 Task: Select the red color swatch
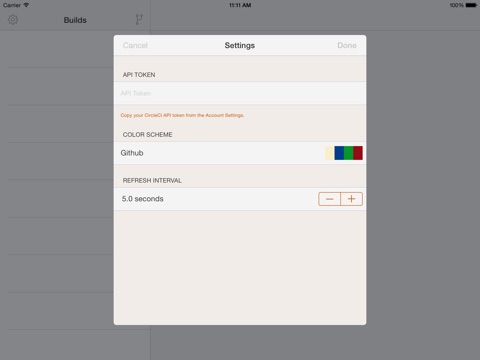[x=358, y=153]
